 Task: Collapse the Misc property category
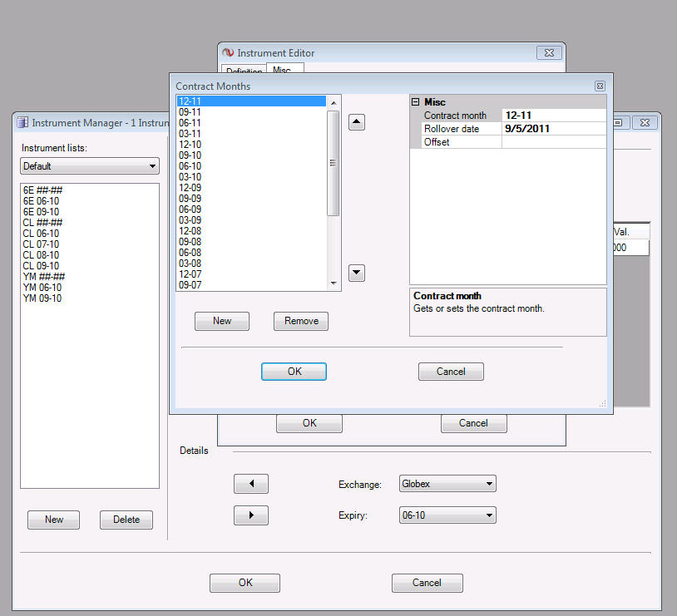[415, 102]
